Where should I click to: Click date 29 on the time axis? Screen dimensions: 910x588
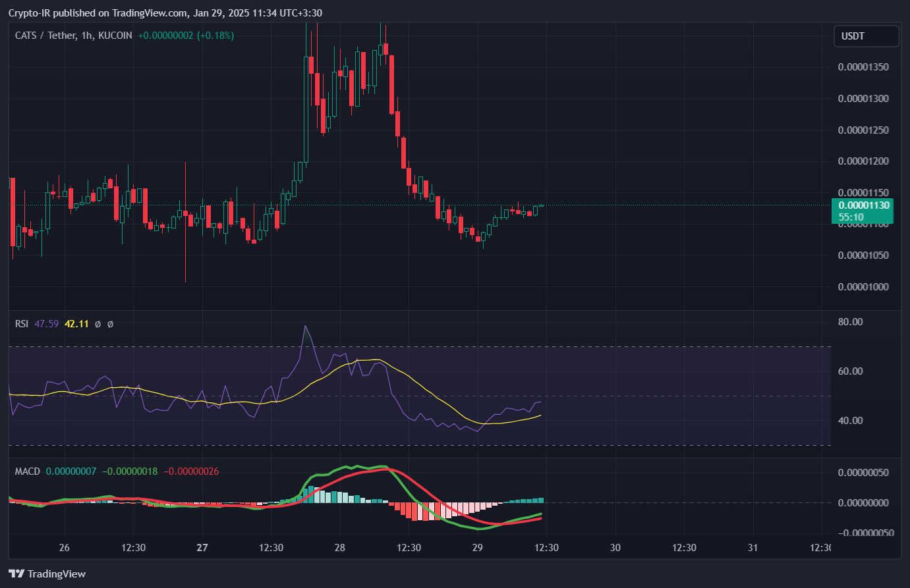click(x=478, y=548)
